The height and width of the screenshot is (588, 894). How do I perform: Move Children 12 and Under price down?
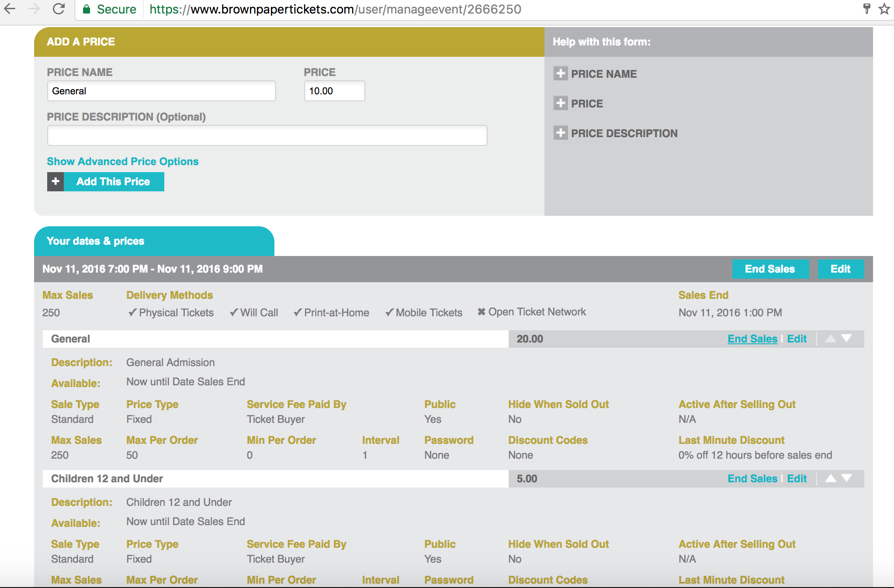846,478
